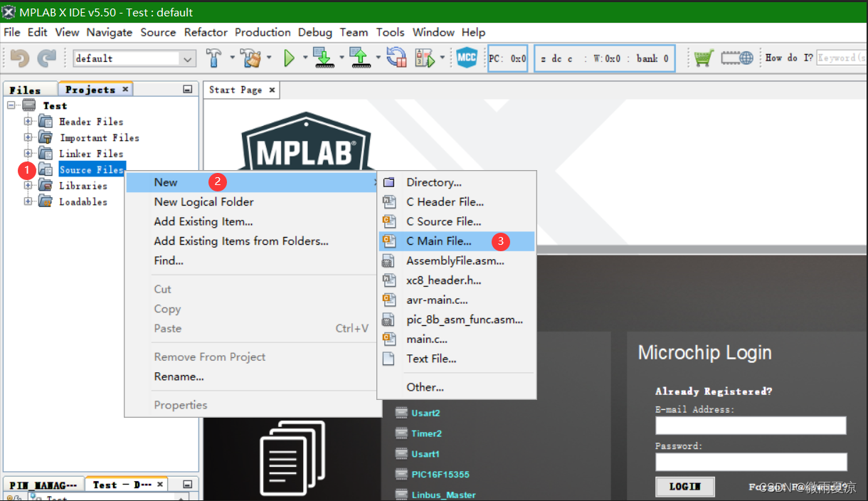Click the LOGIN button
Screen dimensions: 868x501
(x=685, y=487)
